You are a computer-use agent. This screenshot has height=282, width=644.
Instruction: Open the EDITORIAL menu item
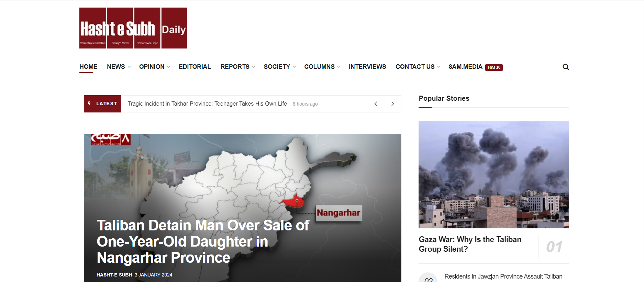pyautogui.click(x=195, y=67)
